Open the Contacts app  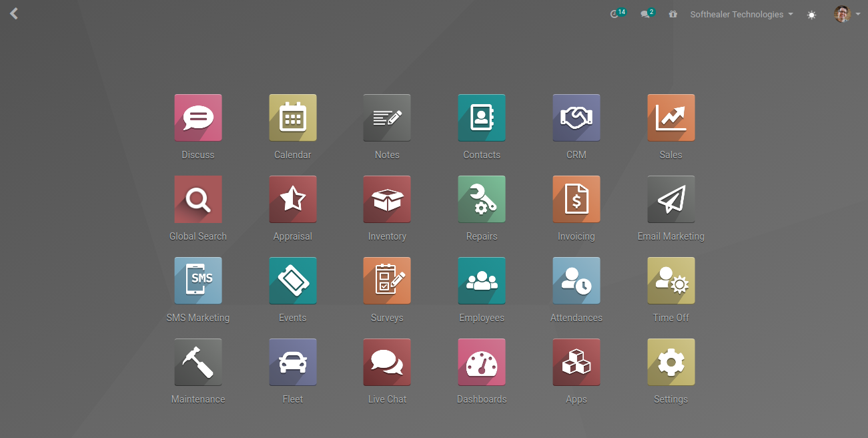pyautogui.click(x=482, y=118)
